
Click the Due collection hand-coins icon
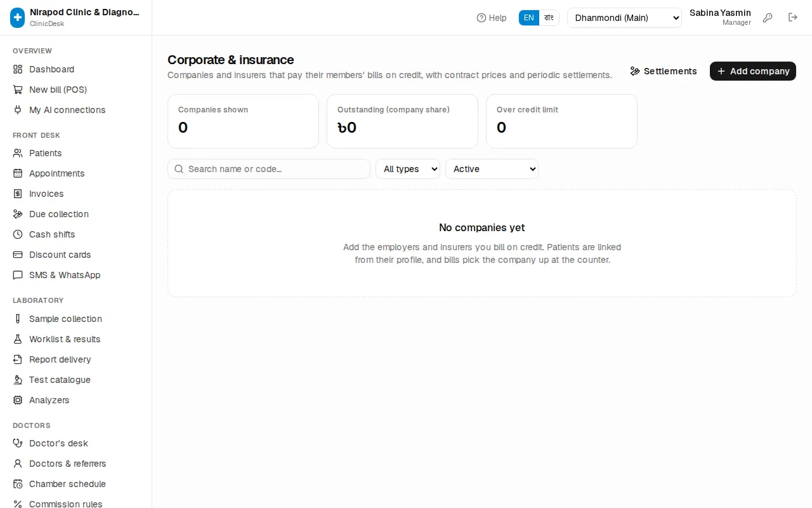point(18,214)
